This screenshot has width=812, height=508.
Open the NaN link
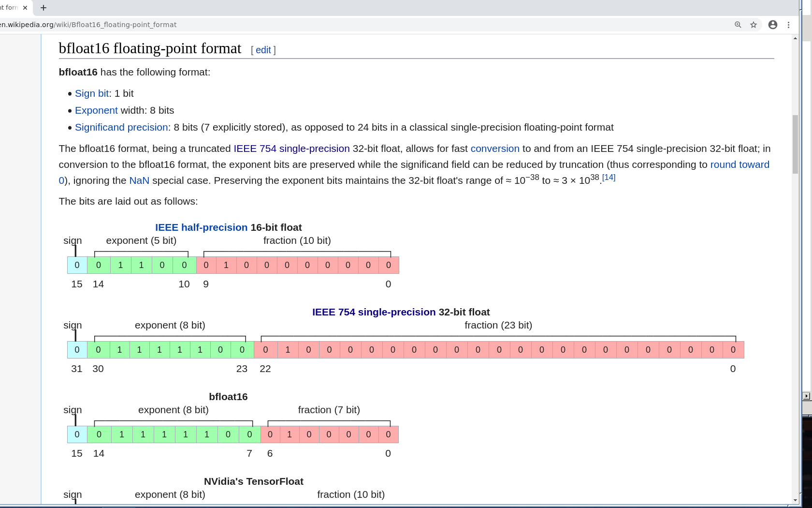[x=139, y=180]
